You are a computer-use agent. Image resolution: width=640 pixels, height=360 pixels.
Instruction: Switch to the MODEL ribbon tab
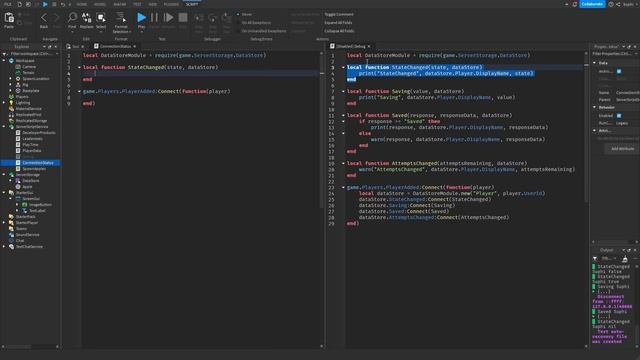click(x=100, y=4)
